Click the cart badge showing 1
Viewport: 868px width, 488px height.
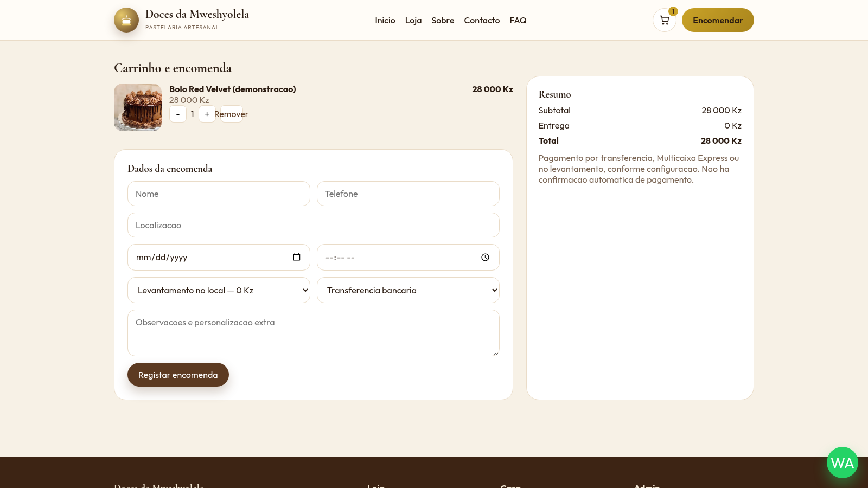[x=673, y=11]
